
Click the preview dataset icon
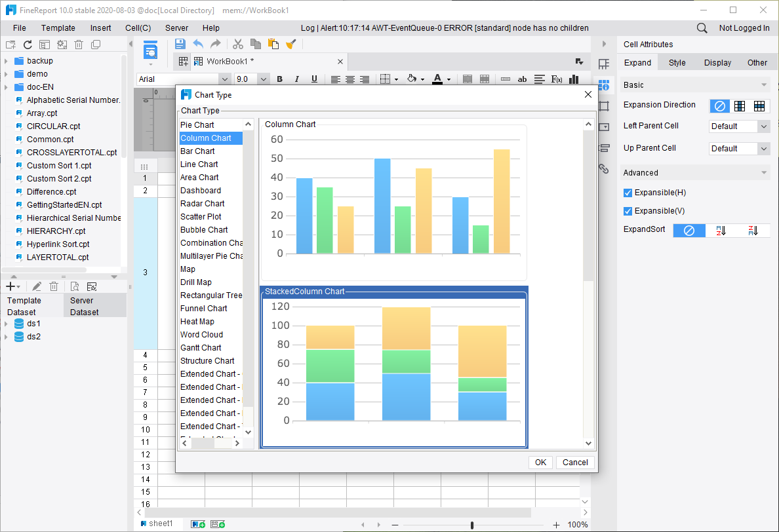(x=74, y=286)
